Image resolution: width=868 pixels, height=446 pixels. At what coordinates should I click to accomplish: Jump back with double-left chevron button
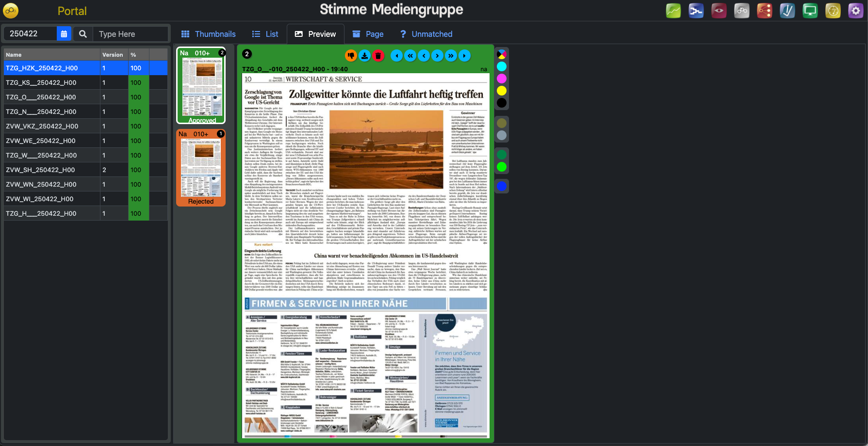[410, 56]
